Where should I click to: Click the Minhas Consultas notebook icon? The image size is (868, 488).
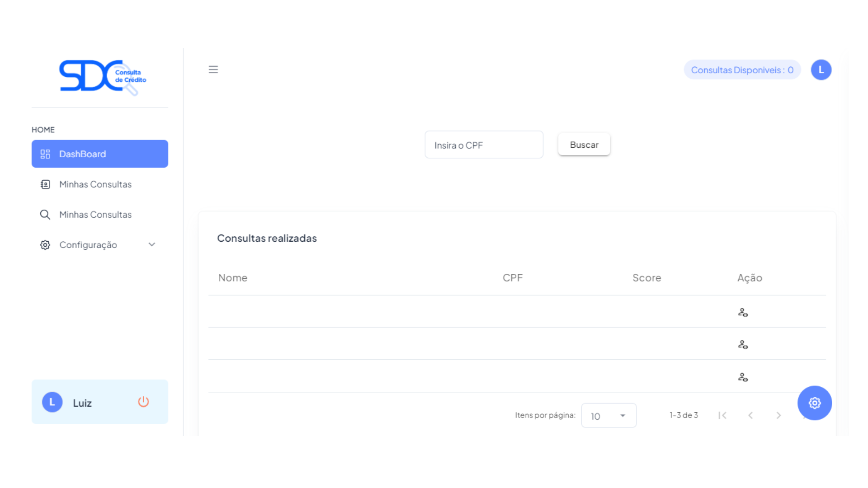[45, 184]
